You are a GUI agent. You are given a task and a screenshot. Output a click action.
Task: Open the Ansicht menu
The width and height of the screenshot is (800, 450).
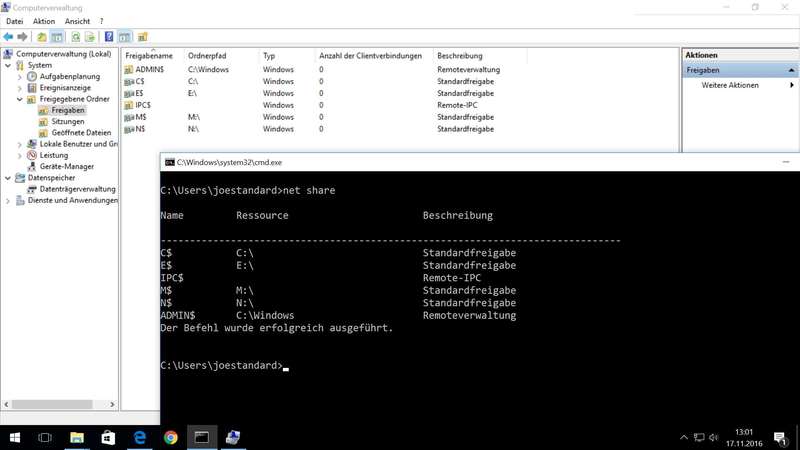click(x=77, y=21)
